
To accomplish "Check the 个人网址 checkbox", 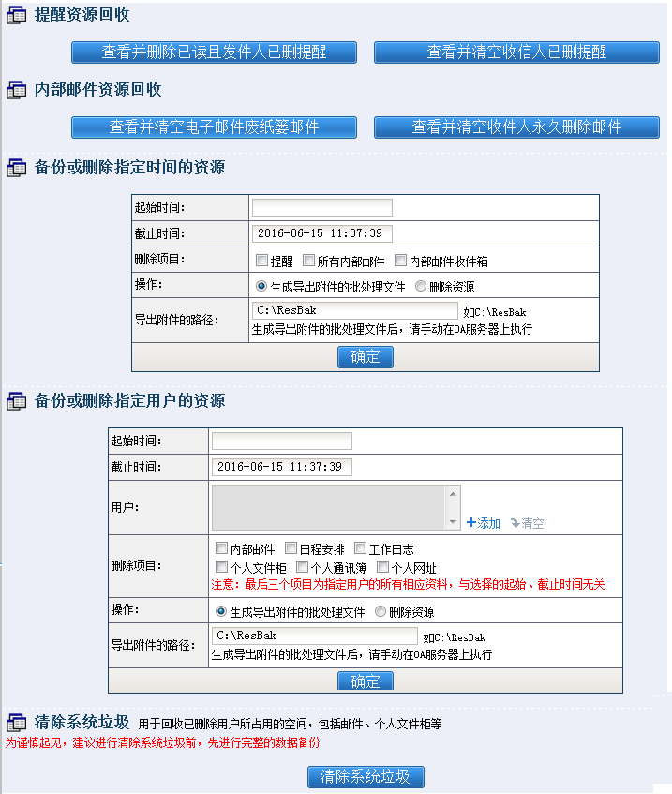I will 382,566.
